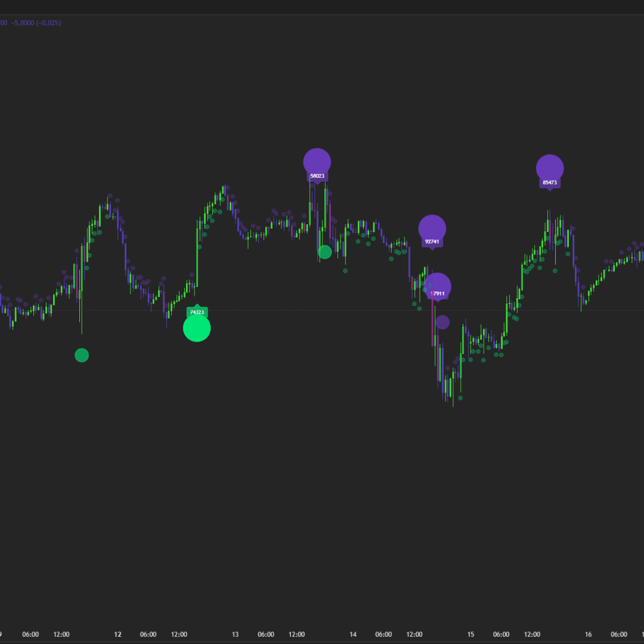Click the small dim purple circle below 57911

(x=442, y=323)
